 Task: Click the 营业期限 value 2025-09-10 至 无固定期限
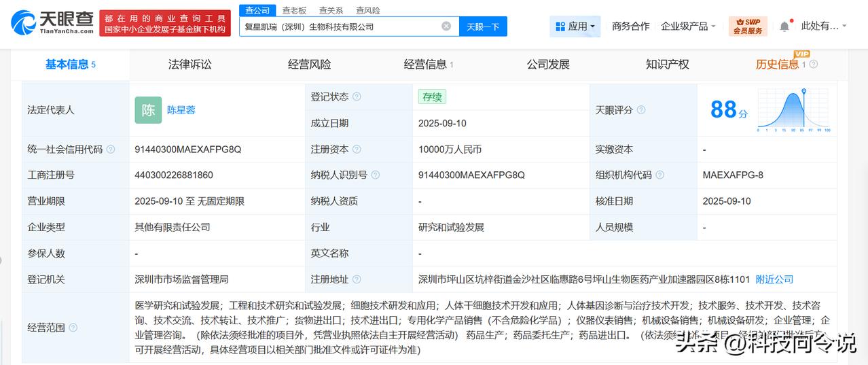pyautogui.click(x=189, y=201)
